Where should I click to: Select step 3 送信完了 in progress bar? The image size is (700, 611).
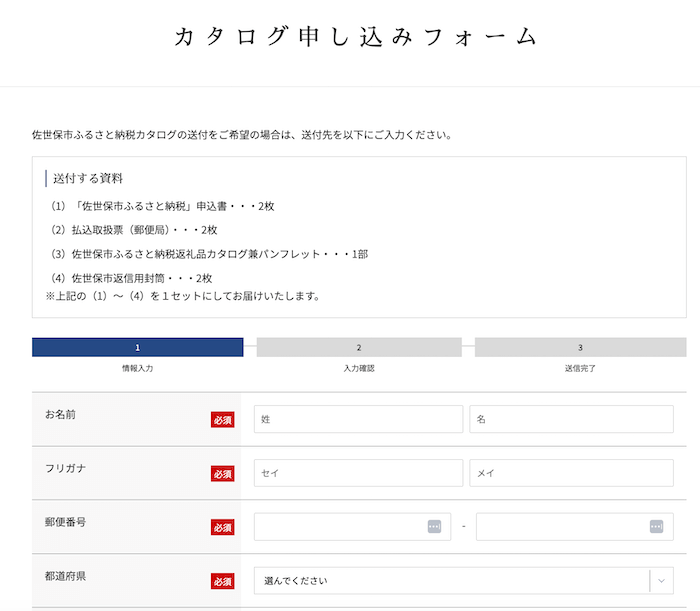pyautogui.click(x=580, y=348)
